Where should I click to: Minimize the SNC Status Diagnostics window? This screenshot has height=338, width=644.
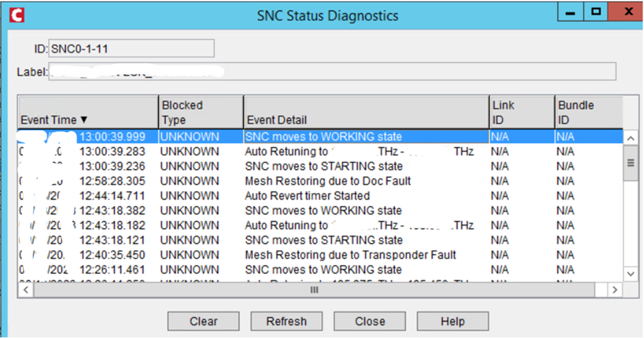[x=570, y=12]
